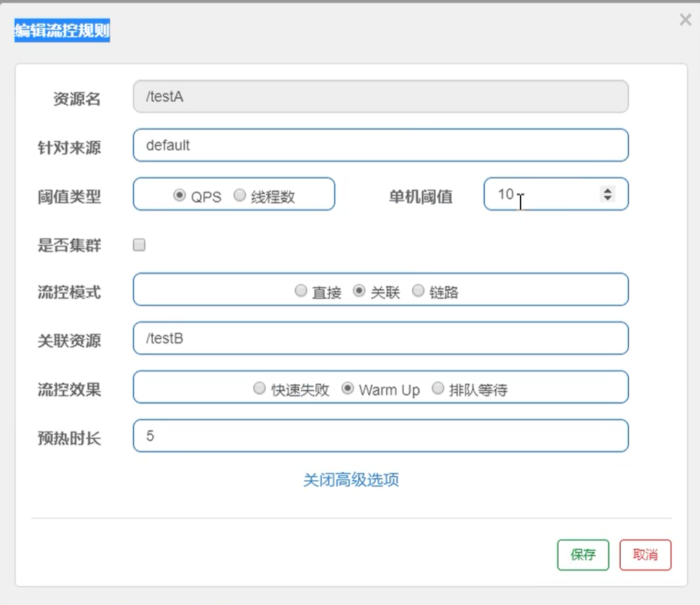Viewport: 700px width, 605px height.
Task: Click the 预热时长 input field
Action: [380, 437]
